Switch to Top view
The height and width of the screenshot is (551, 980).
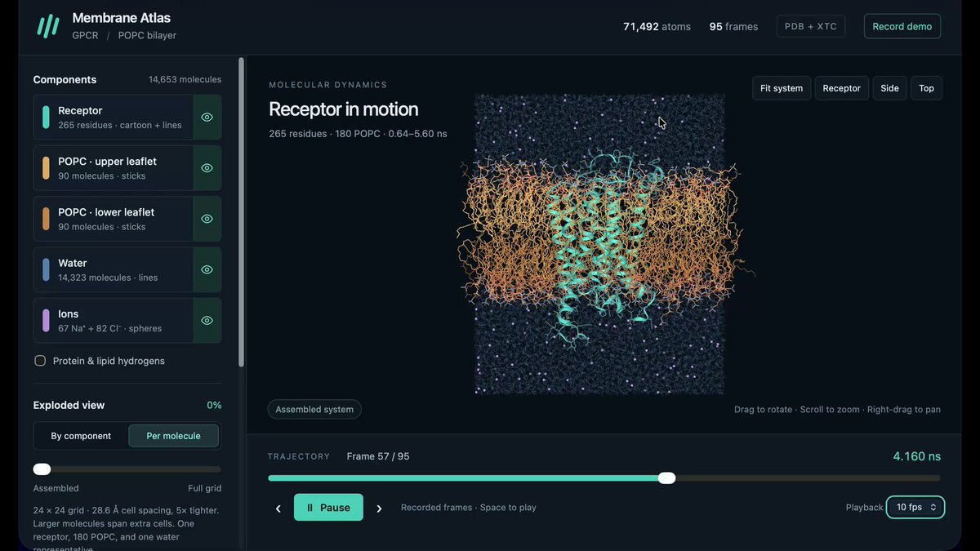926,88
